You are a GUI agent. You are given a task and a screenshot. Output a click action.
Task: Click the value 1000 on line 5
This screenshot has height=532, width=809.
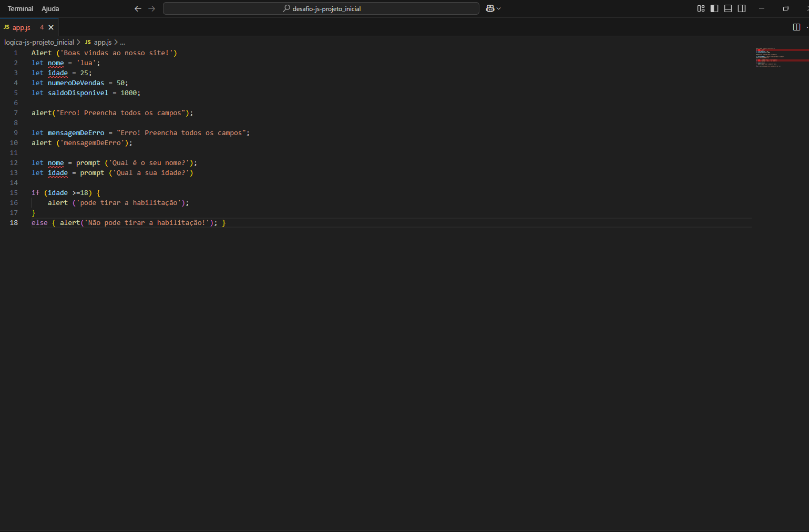point(129,93)
